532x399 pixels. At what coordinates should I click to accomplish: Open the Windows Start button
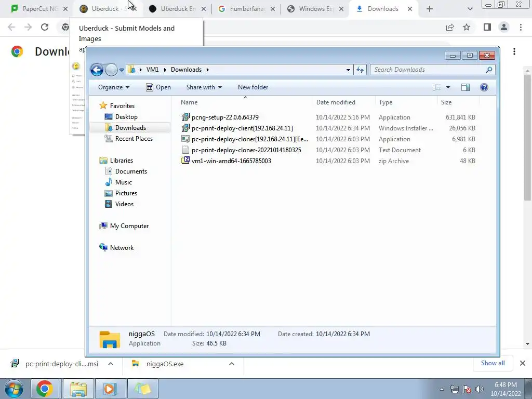pyautogui.click(x=14, y=389)
